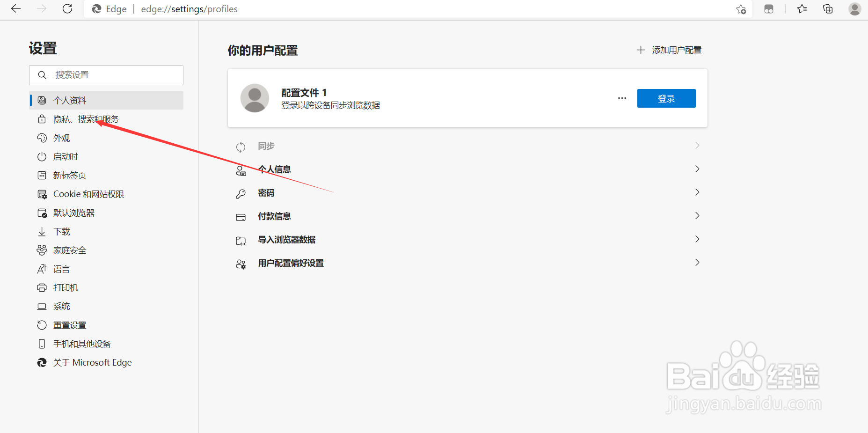Click the personal info icon
868x433 pixels.
coord(241,170)
